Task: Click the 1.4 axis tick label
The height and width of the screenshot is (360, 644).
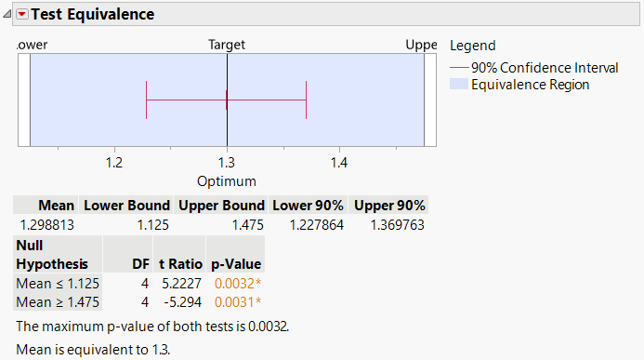Action: coord(339,163)
